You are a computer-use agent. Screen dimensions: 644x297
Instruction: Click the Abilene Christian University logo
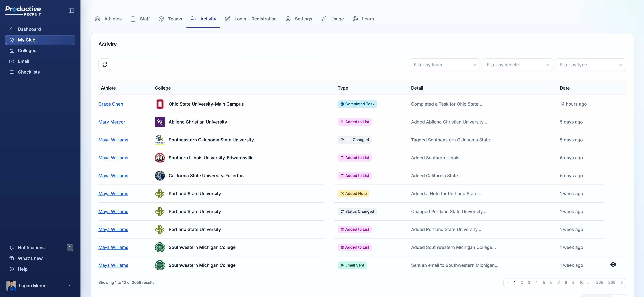click(x=160, y=122)
